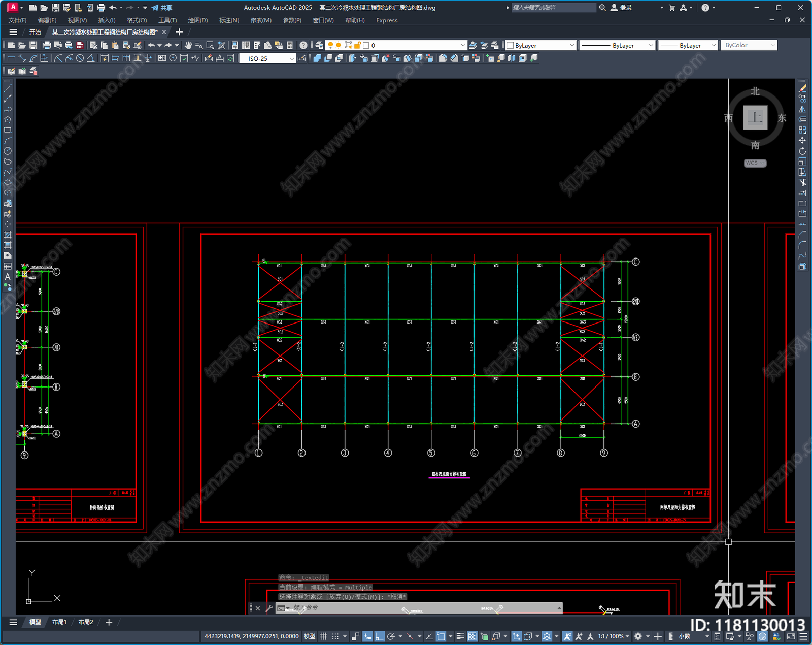Screen dimensions: 812x645
Task: Click the 登录 sign-in button
Action: (x=621, y=8)
